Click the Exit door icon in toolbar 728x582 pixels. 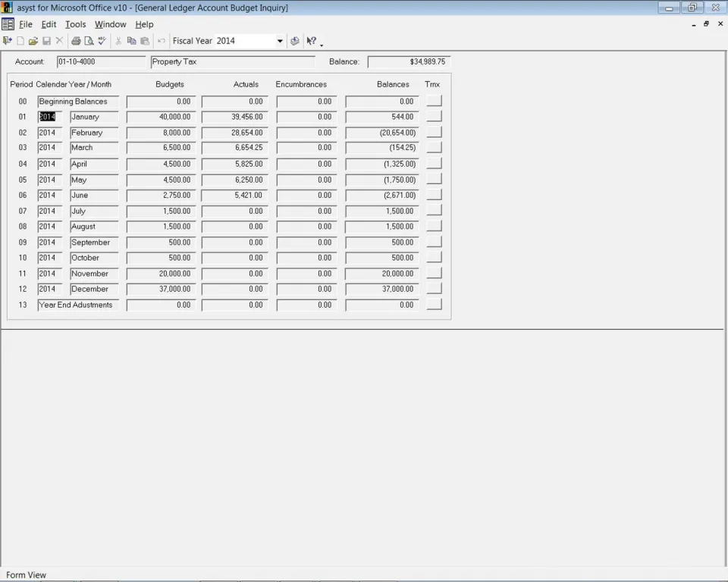point(8,41)
